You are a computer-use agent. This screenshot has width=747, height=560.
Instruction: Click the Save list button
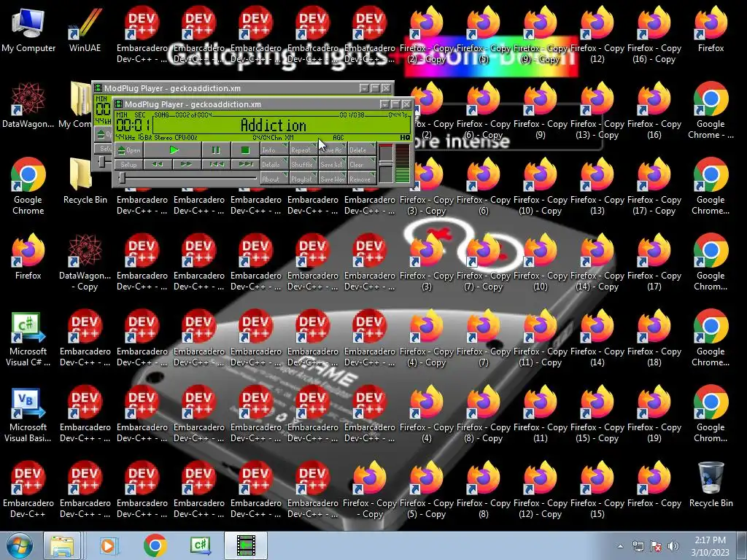click(x=333, y=164)
